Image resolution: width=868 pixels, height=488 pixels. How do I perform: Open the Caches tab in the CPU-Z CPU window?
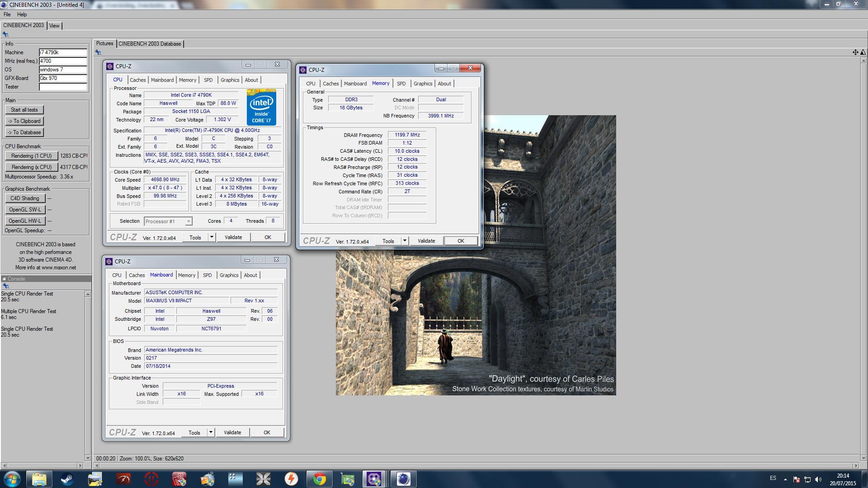[138, 80]
